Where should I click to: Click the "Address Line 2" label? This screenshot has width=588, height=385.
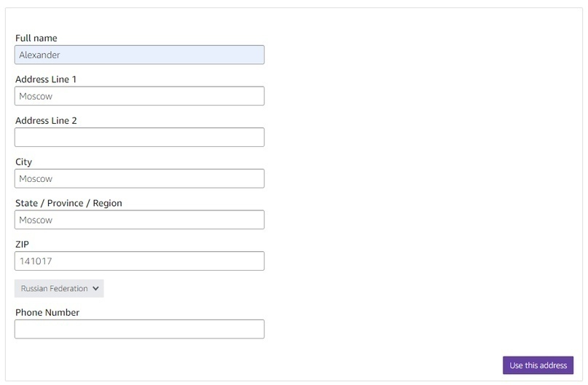tap(46, 121)
